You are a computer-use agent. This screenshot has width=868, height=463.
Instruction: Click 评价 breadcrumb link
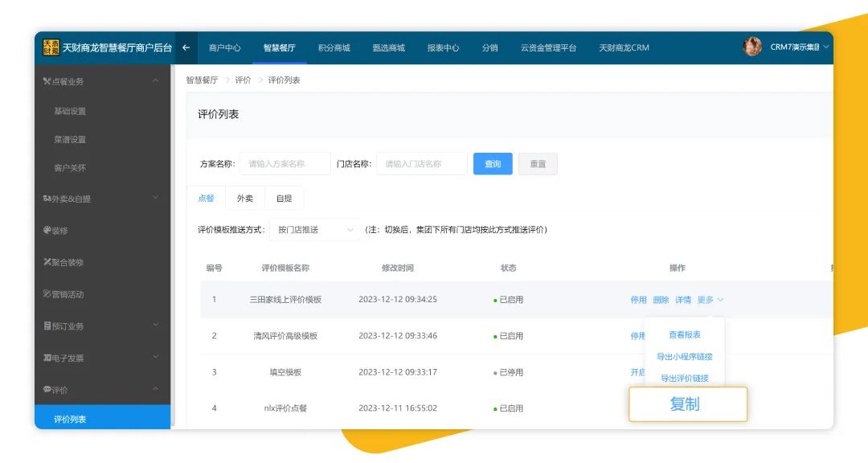point(243,80)
